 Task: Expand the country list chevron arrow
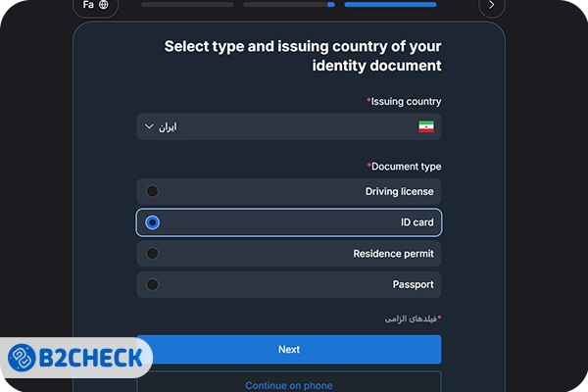click(x=149, y=126)
